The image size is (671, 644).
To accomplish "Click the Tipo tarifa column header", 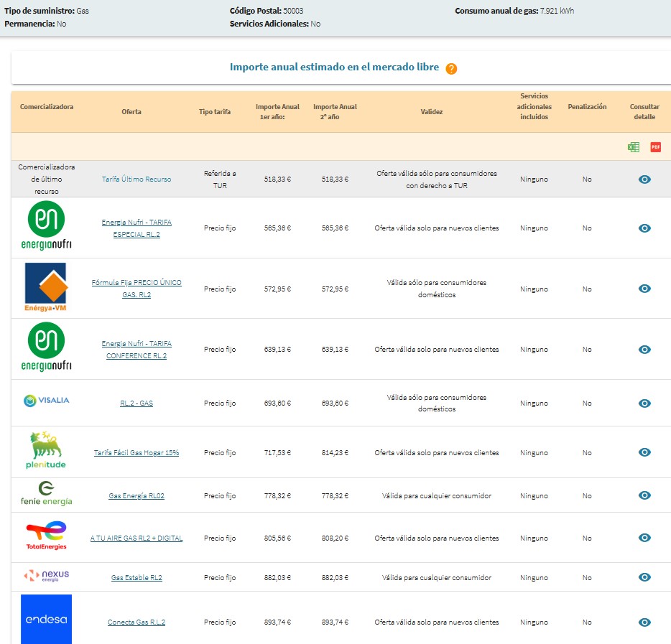I will coord(215,111).
